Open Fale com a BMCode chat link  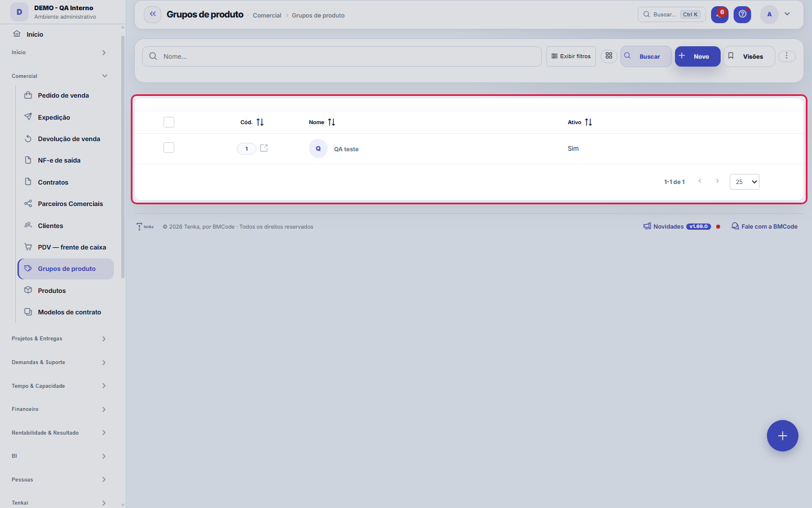click(x=765, y=226)
